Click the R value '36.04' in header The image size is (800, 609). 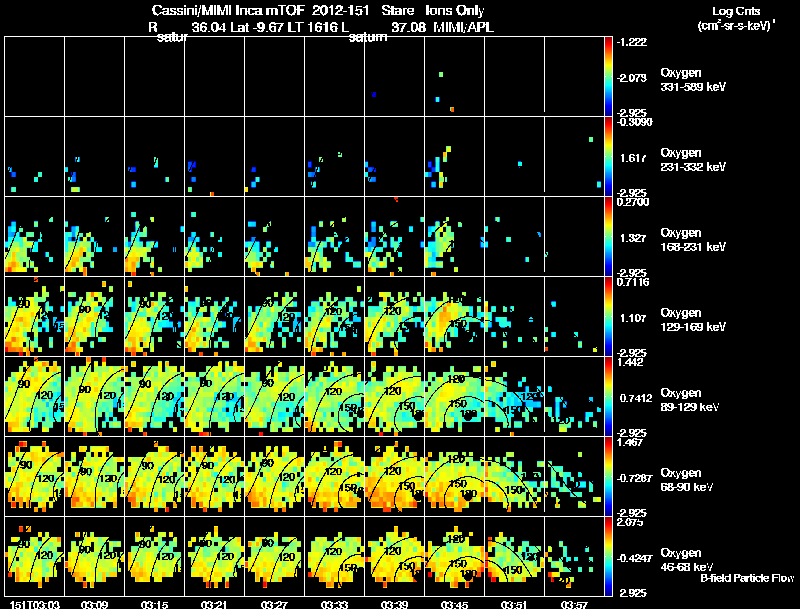209,27
